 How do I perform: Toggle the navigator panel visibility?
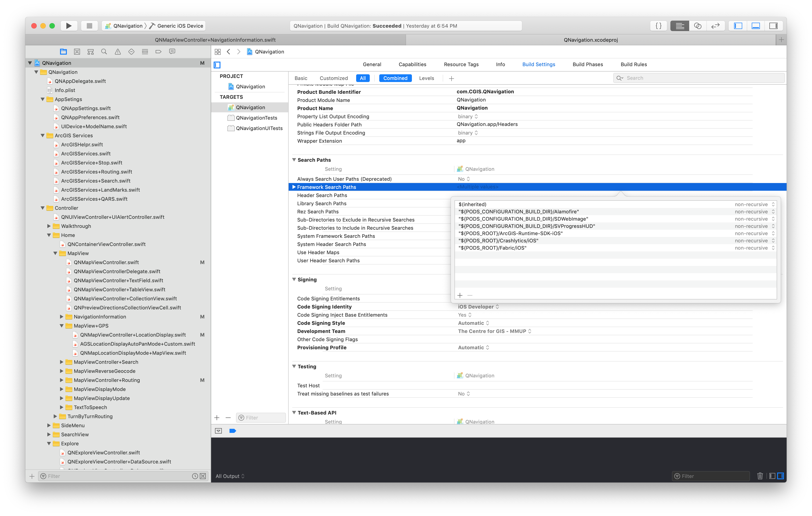(738, 26)
